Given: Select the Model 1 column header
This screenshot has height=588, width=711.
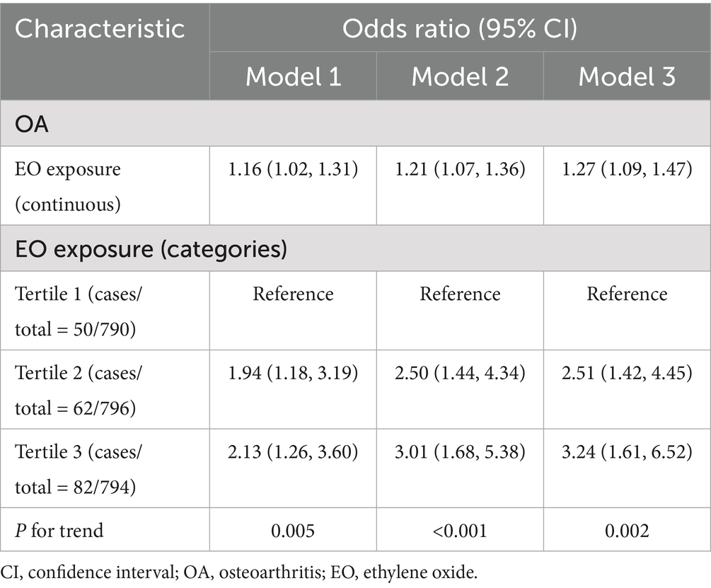Looking at the screenshot, I should pos(293,77).
